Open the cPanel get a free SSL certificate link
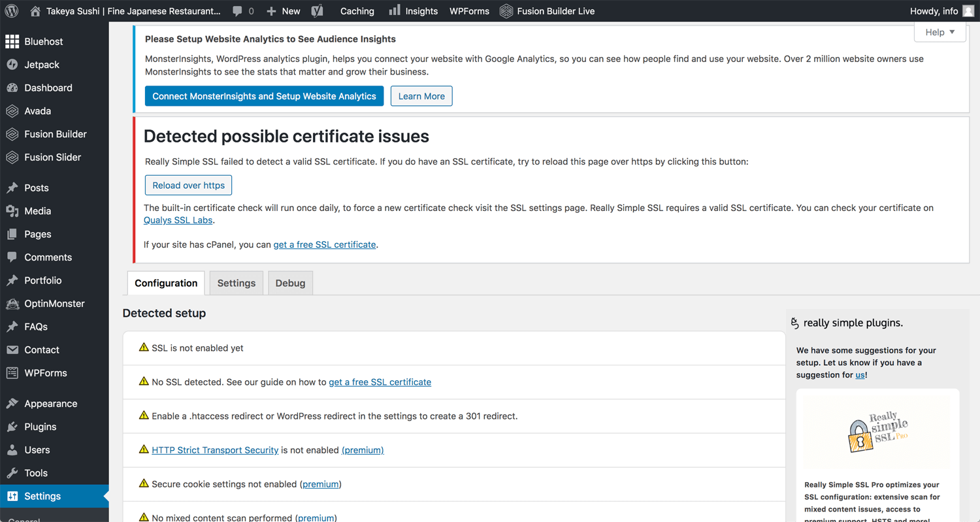The image size is (980, 522). pyautogui.click(x=325, y=244)
